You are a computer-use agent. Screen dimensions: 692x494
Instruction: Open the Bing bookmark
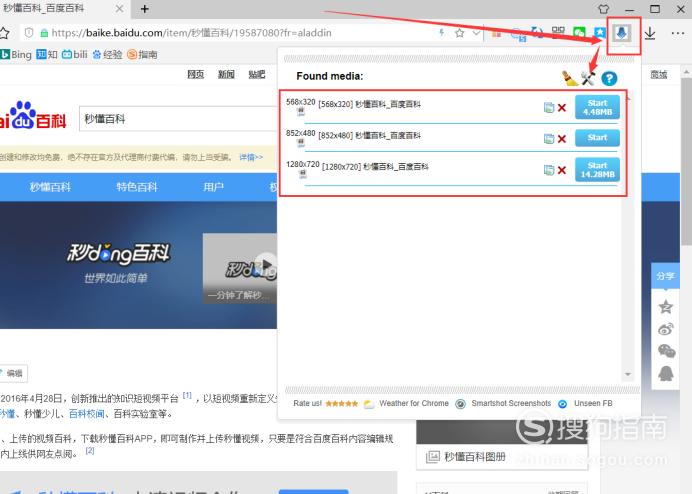[x=16, y=54]
